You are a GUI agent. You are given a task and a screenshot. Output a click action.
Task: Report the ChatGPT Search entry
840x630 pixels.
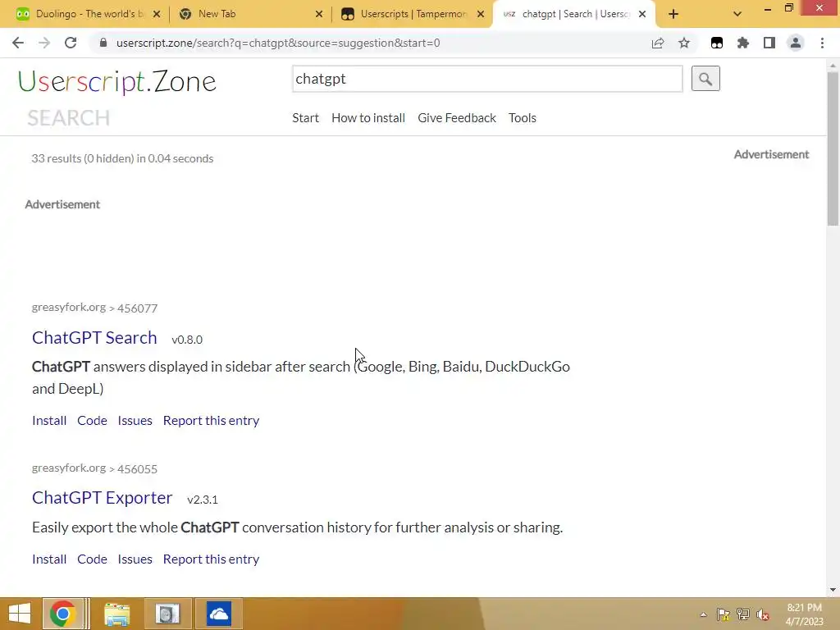tap(211, 421)
